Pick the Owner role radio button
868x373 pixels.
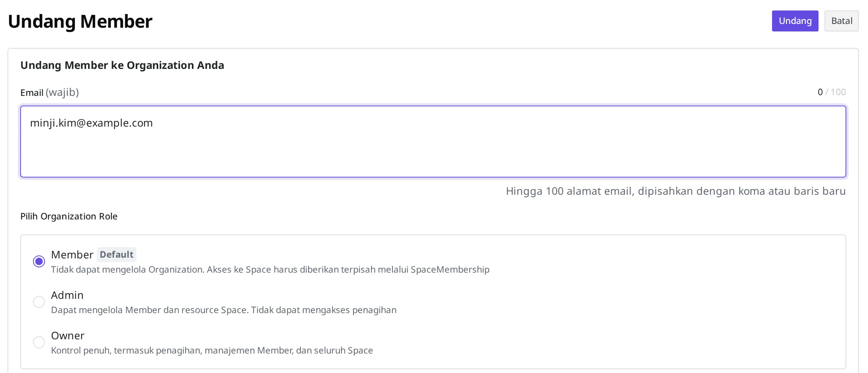[x=39, y=342]
